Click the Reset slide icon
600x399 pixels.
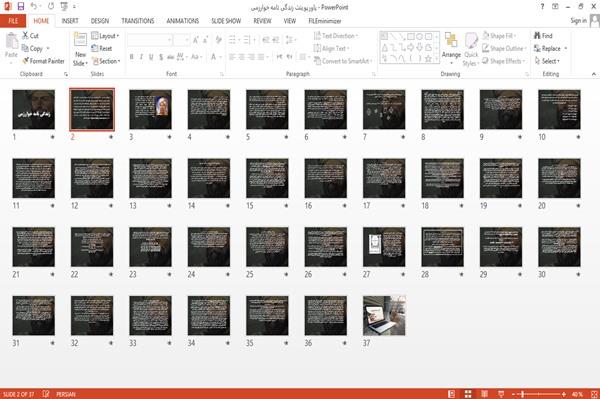(x=95, y=48)
